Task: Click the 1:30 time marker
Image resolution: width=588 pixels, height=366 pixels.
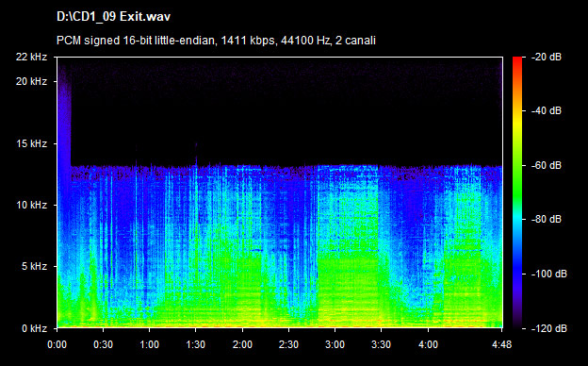Action: tap(195, 344)
